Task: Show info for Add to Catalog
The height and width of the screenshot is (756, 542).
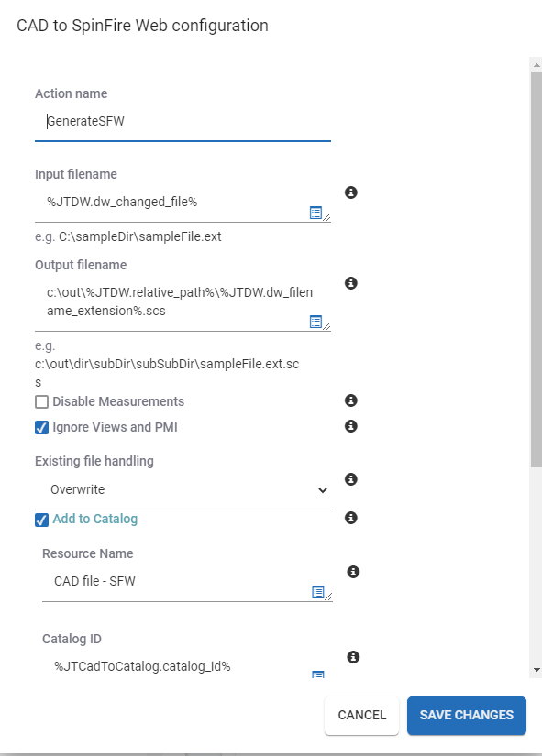Action: pos(351,518)
